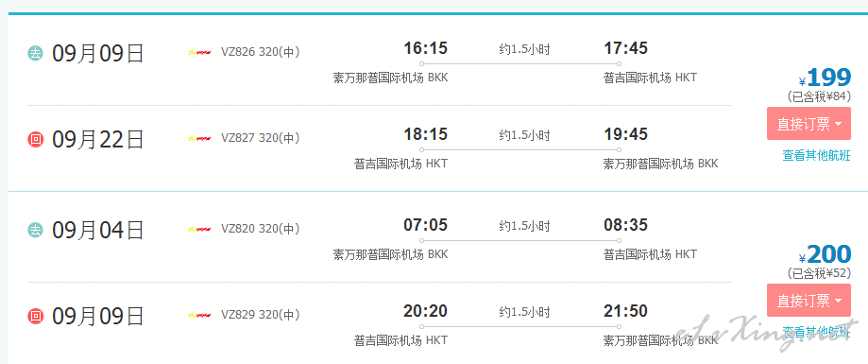Click the ¥199 price
Screen dimensions: 868x364
click(825, 78)
